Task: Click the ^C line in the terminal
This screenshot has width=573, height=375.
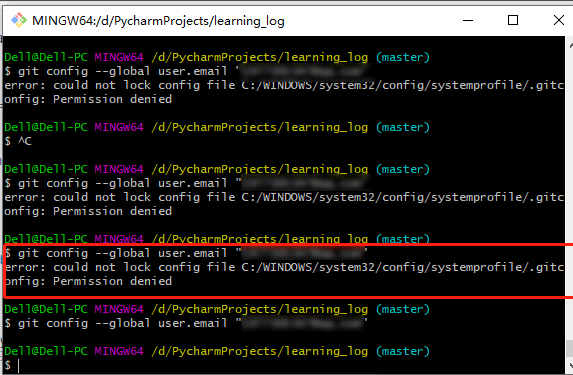Action: click(18, 141)
